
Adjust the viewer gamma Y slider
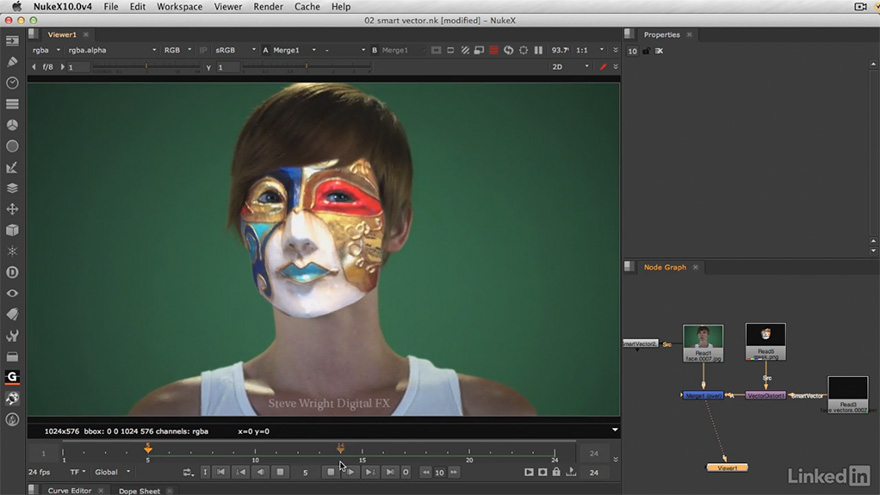(x=306, y=67)
